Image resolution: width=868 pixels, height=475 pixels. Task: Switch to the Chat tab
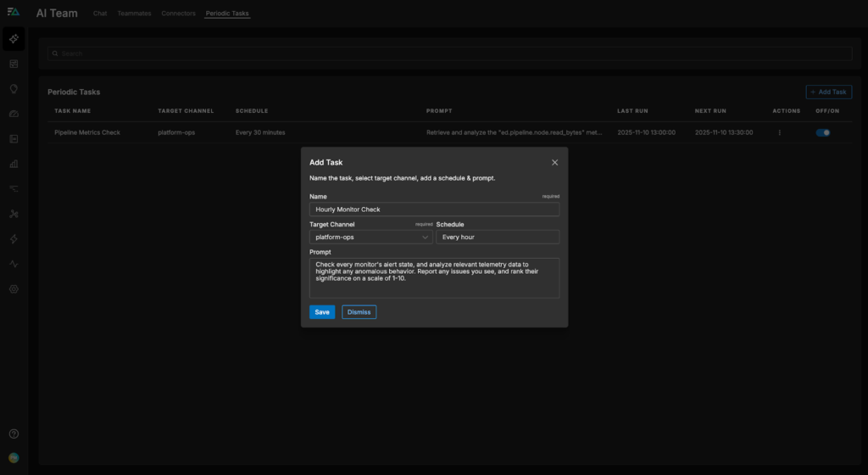click(x=100, y=14)
